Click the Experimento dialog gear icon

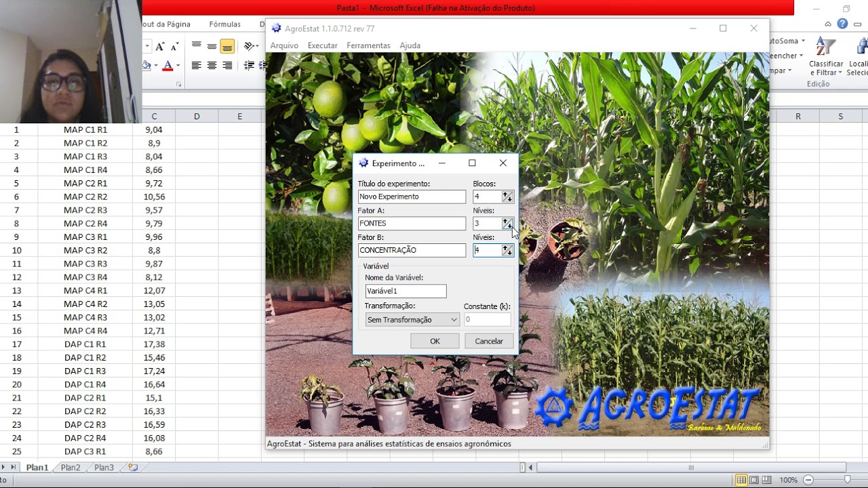(x=363, y=163)
